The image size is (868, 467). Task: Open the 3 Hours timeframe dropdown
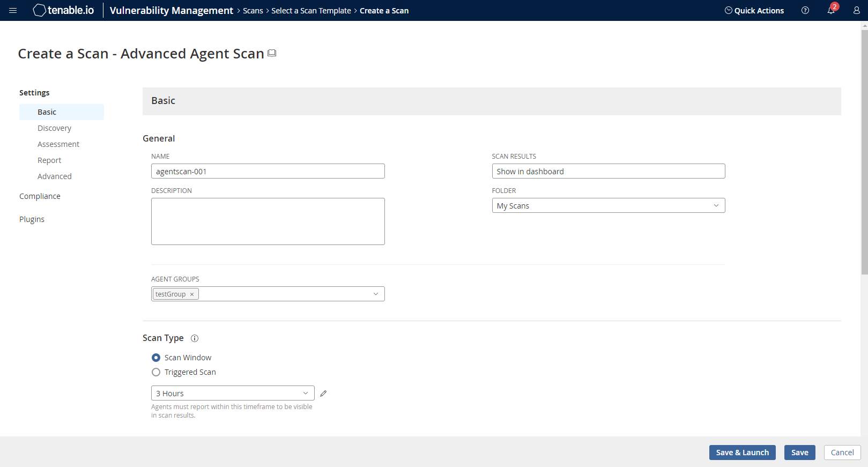tap(233, 393)
